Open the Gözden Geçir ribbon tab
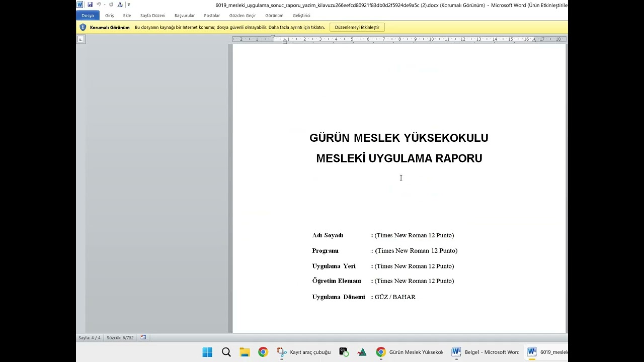This screenshot has height=362, width=644. point(243,16)
